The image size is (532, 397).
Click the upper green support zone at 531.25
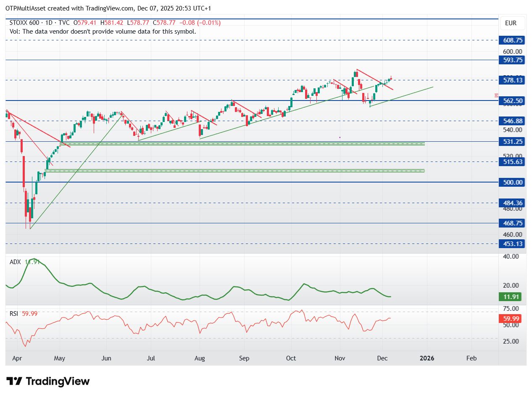click(x=242, y=143)
